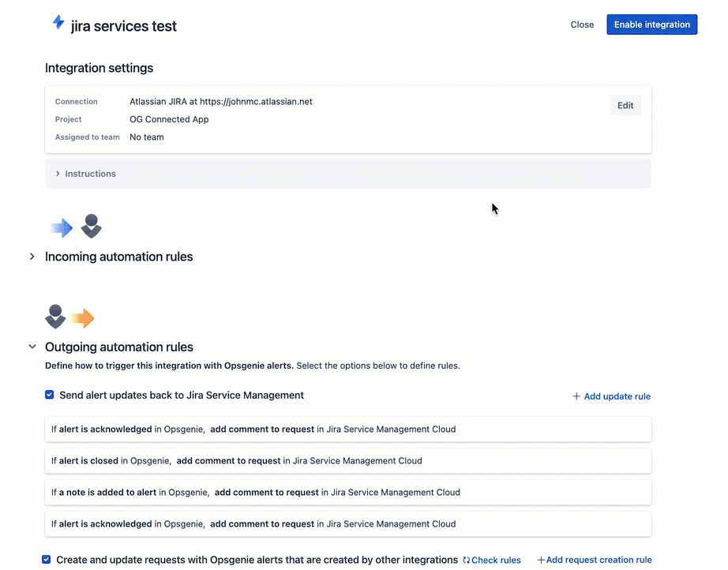This screenshot has height=570, width=728.
Task: Click the blue lightning bolt integration icon
Action: click(58, 22)
